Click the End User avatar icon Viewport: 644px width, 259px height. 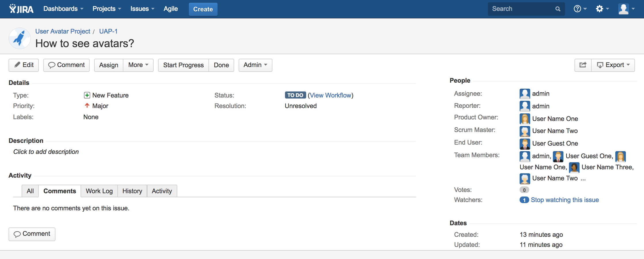(x=525, y=144)
